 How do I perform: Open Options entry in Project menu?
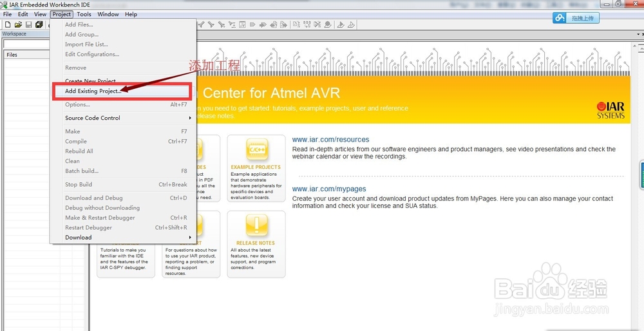[x=123, y=105]
